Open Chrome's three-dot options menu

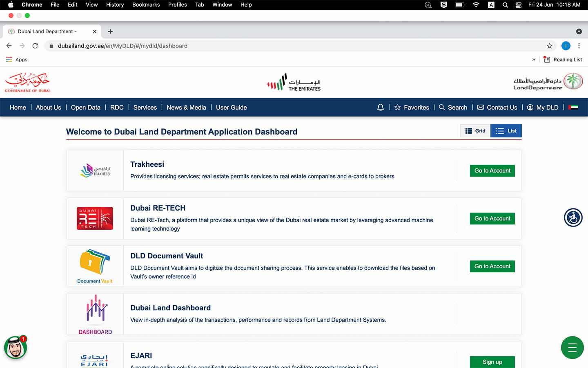pyautogui.click(x=579, y=46)
